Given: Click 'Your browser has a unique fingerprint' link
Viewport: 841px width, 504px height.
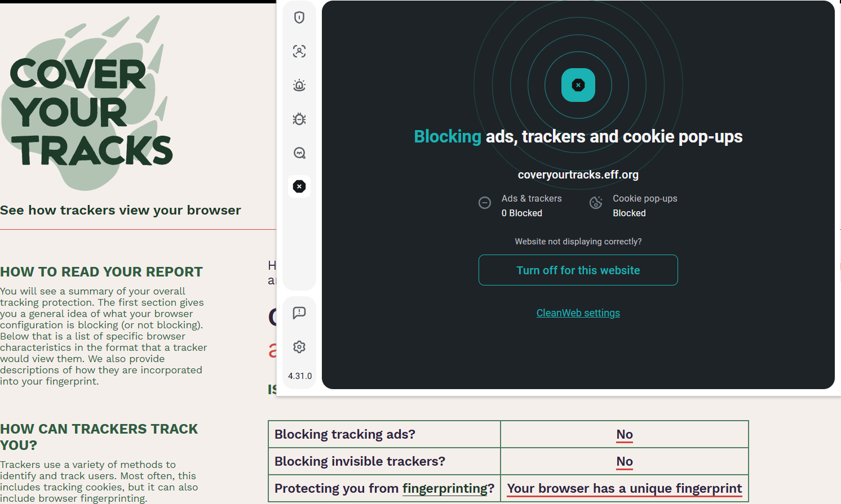Looking at the screenshot, I should pyautogui.click(x=625, y=489).
